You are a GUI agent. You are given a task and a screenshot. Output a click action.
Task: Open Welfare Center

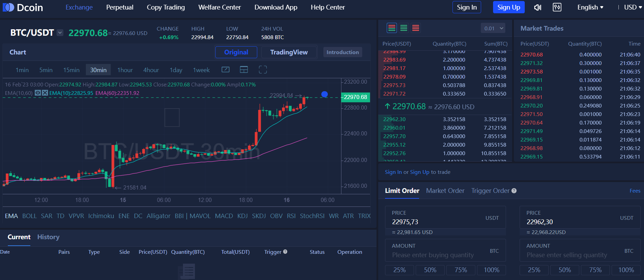tap(219, 7)
